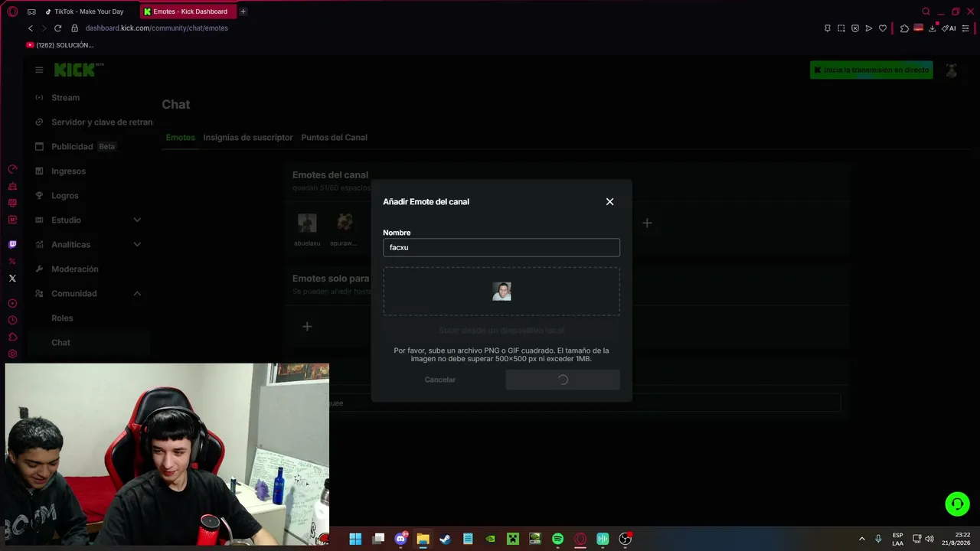The width and height of the screenshot is (980, 551).
Task: Switch to Puntos del Canal tab
Action: (334, 138)
